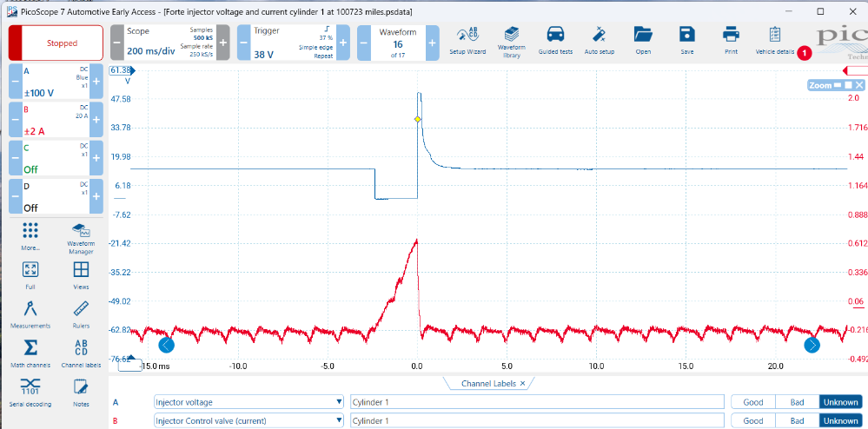Viewport: 868px width, 429px height.
Task: Increase the timebase with Scope plus
Action: tap(223, 43)
